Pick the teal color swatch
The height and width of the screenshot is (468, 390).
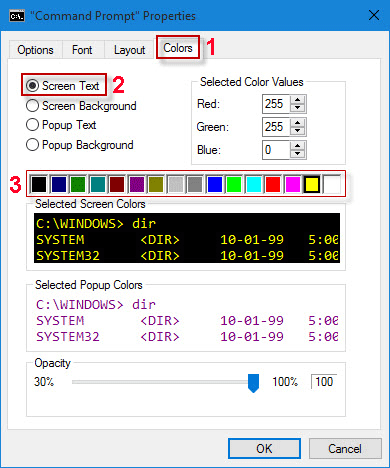click(x=98, y=184)
